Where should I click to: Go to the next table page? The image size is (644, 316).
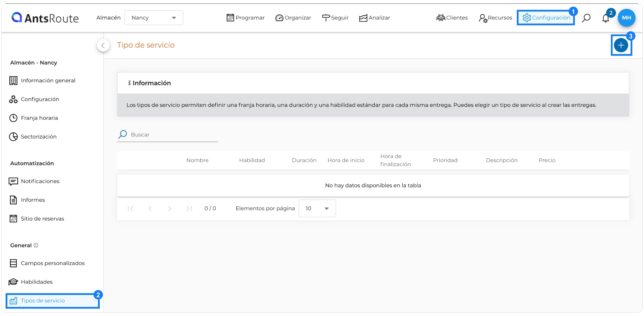169,208
